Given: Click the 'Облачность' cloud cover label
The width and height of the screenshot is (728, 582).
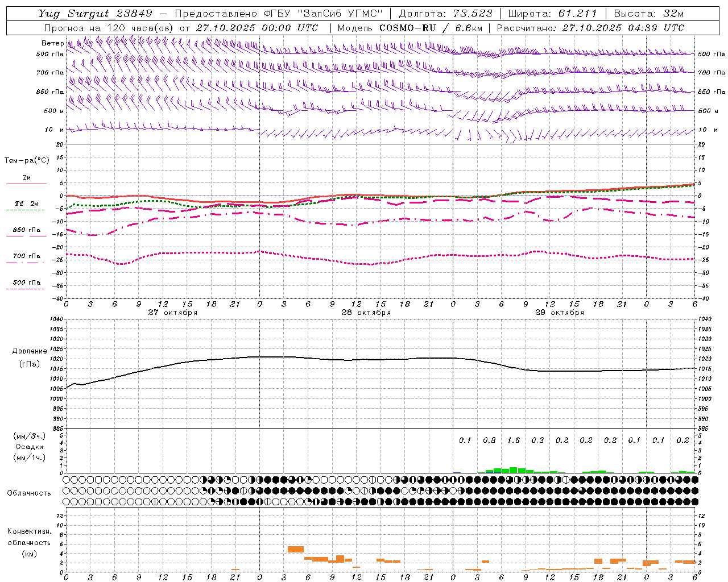Looking at the screenshot, I should coord(29,493).
